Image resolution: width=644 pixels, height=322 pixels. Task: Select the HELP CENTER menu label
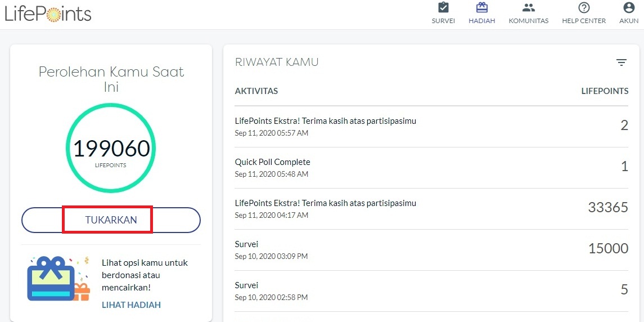pos(584,21)
